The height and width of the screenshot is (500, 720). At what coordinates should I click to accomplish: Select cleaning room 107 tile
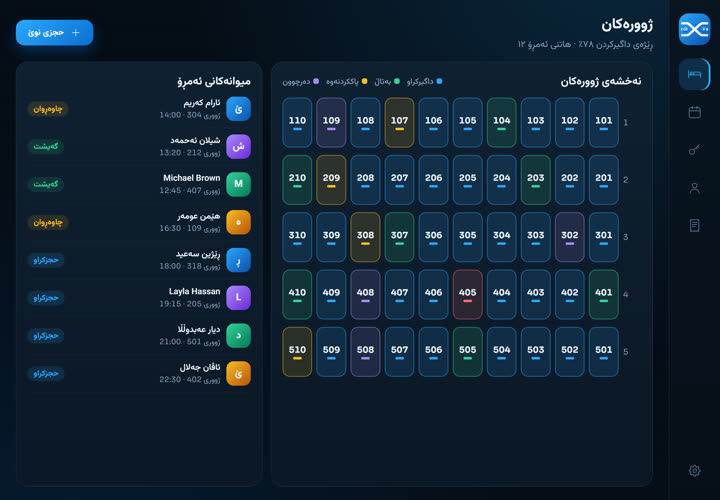point(399,123)
